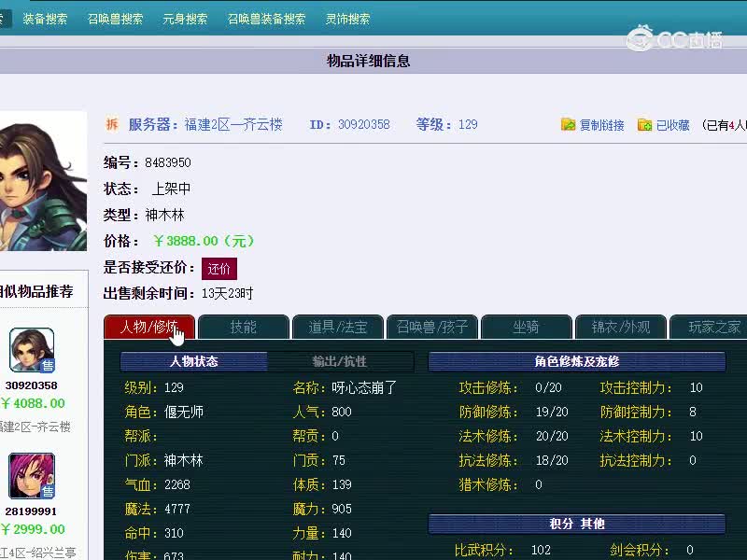
Task: Click the 状态 value 上架中
Action: coord(171,189)
